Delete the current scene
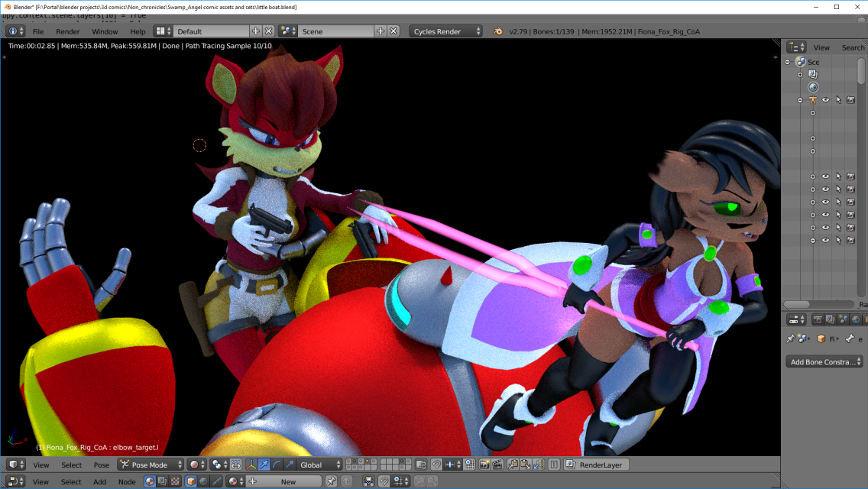868x489 pixels. click(394, 31)
